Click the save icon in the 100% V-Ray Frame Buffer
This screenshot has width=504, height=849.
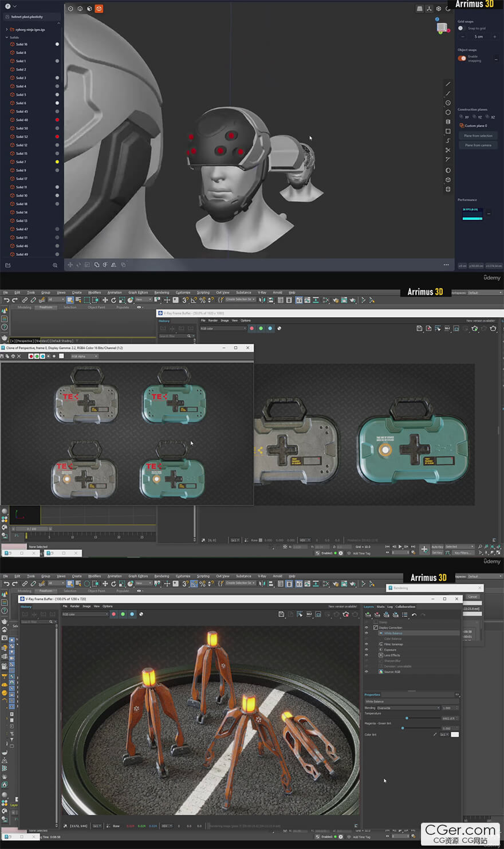pyautogui.click(x=281, y=614)
